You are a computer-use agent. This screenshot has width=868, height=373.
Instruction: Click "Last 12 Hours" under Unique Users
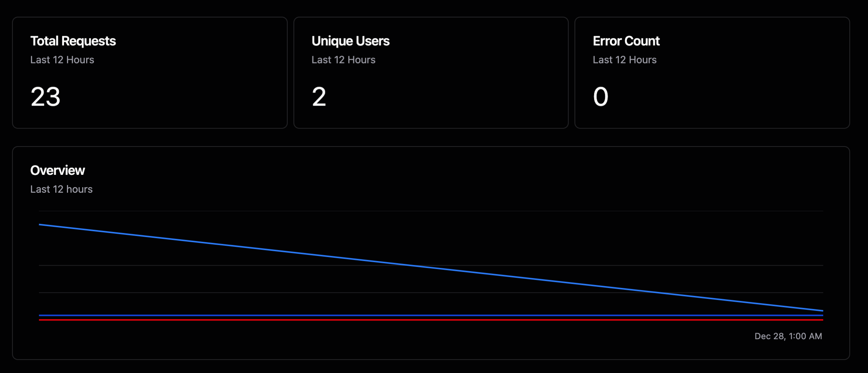(x=343, y=60)
